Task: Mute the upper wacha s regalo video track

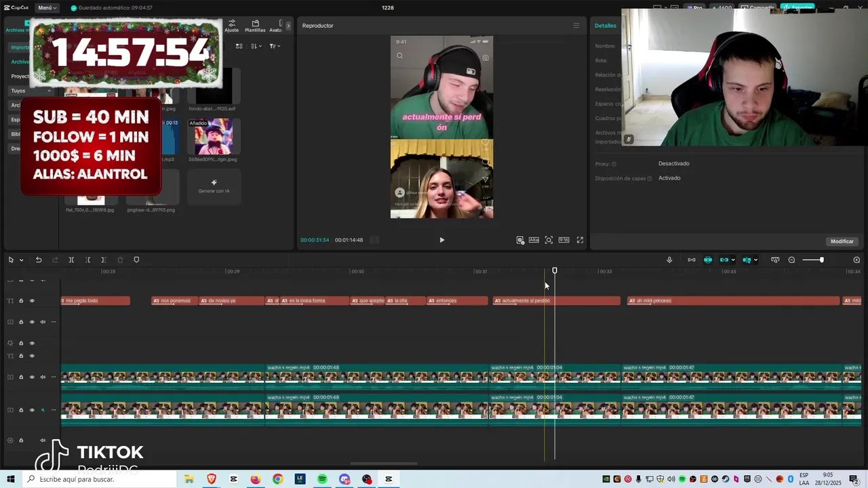Action: [x=43, y=378]
